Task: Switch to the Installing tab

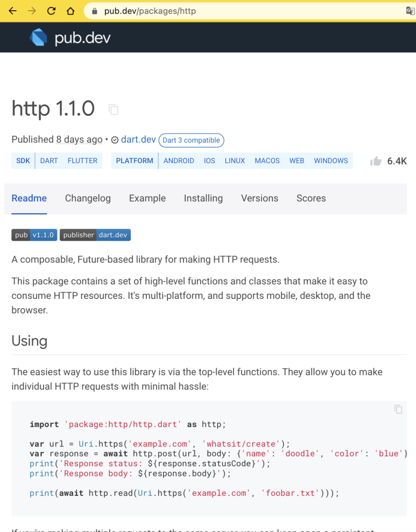Action: pyautogui.click(x=203, y=199)
